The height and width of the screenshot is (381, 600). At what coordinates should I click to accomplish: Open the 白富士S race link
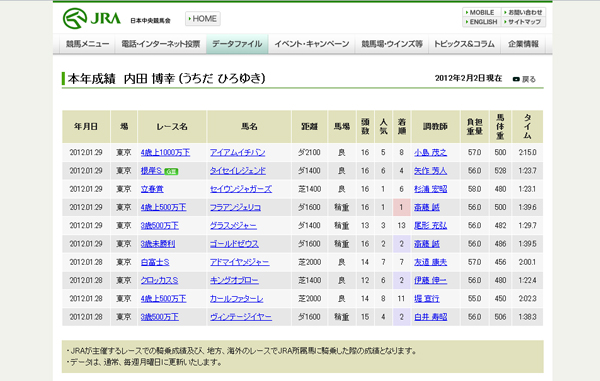tap(155, 262)
